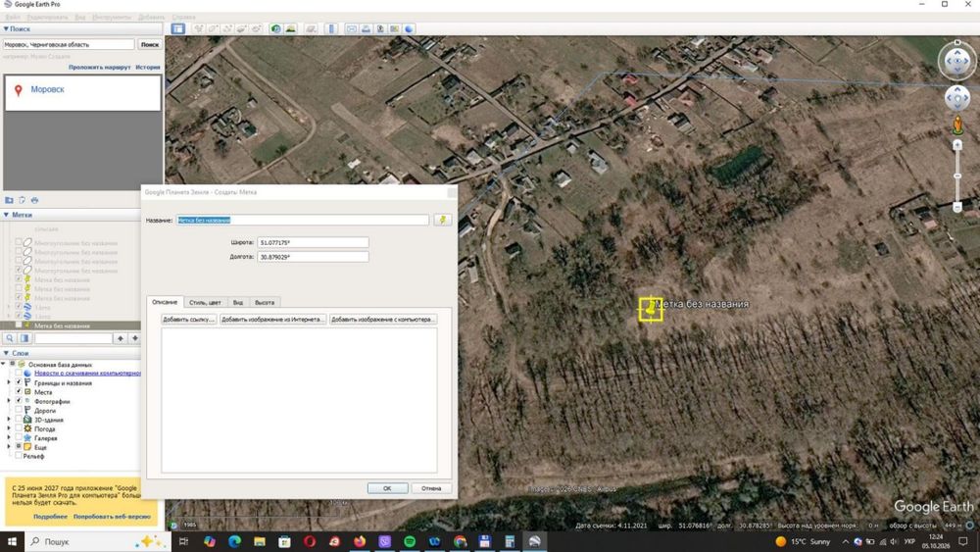Enable the Галерея layer checkbox
The height and width of the screenshot is (552, 980).
[x=18, y=437]
